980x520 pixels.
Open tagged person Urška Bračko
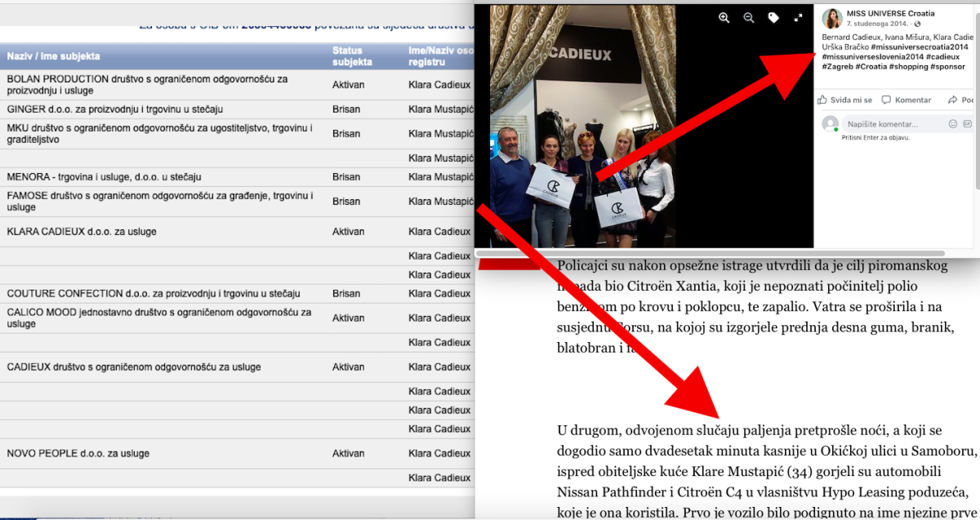coord(844,47)
